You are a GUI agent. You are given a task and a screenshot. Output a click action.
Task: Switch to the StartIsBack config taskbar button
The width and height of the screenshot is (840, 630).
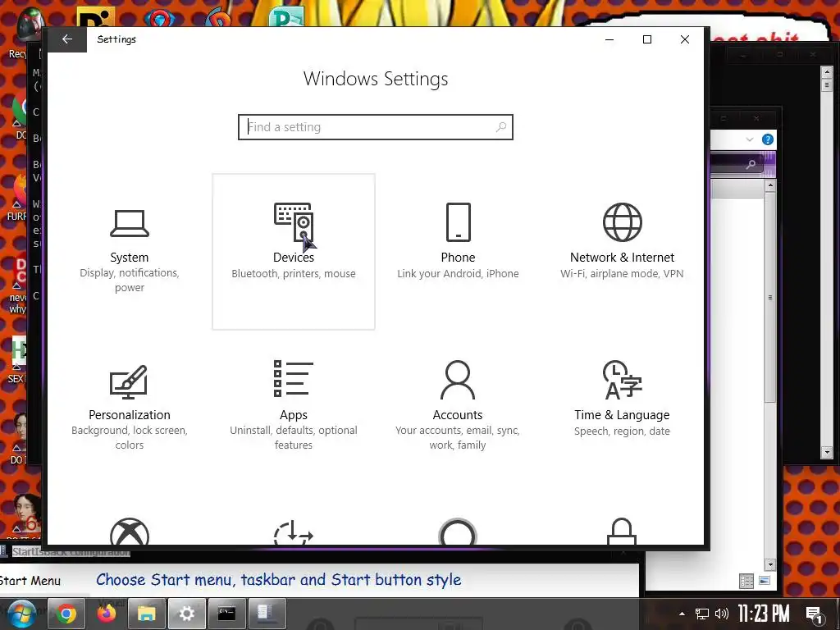click(x=267, y=614)
